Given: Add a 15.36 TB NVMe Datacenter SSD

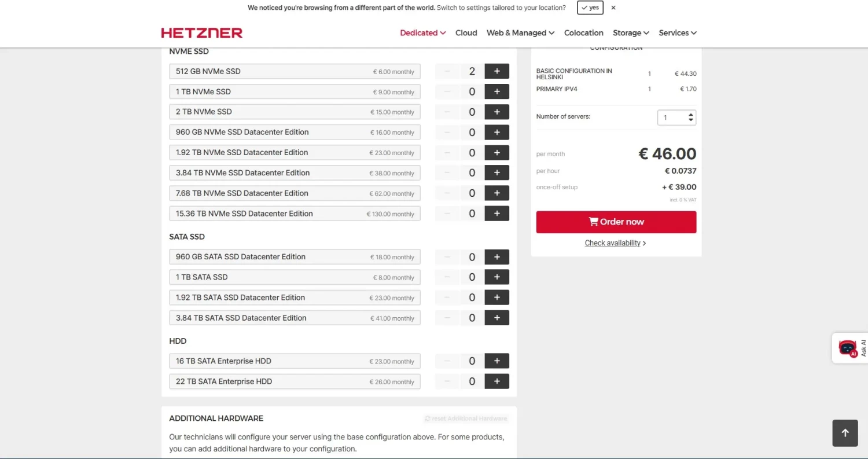Looking at the screenshot, I should pyautogui.click(x=496, y=214).
